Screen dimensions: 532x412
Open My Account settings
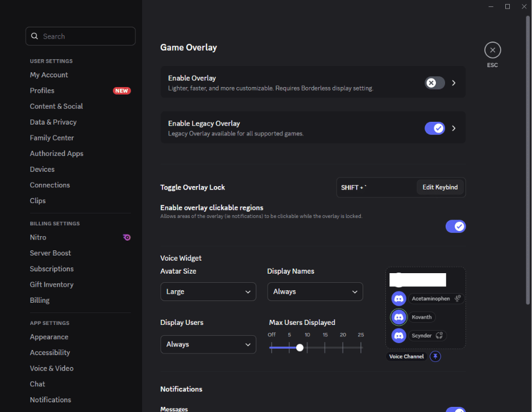pos(49,75)
